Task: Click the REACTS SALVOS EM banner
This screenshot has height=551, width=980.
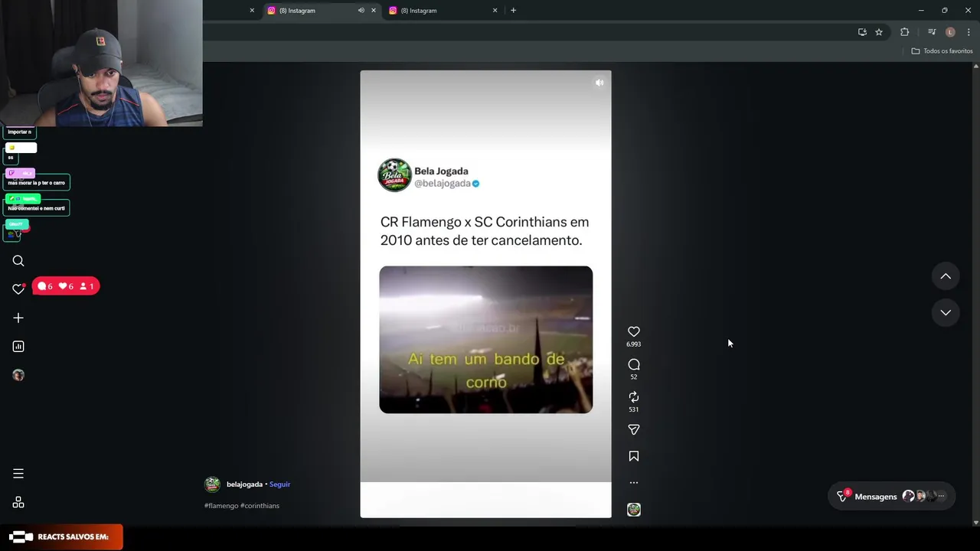Action: pos(61,537)
